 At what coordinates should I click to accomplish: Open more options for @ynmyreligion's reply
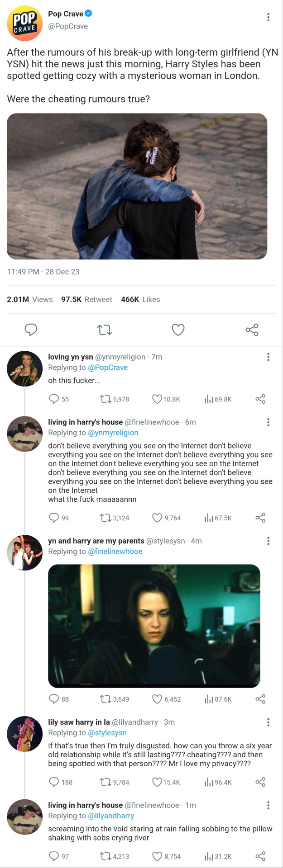click(x=269, y=357)
